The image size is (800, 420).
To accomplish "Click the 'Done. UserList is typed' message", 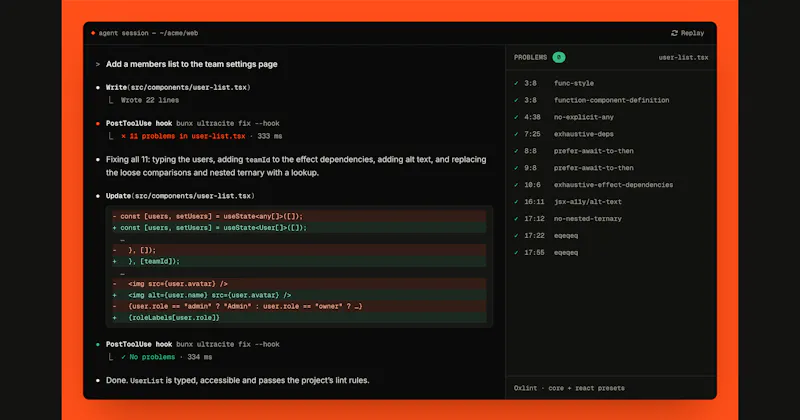I will tap(237, 381).
